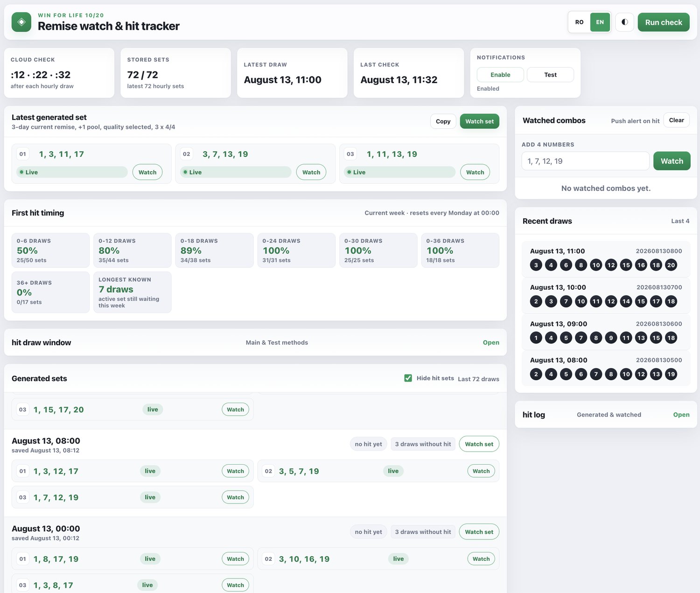Watch combo 1, 3, 12, 17
The height and width of the screenshot is (593, 700).
coord(235,471)
